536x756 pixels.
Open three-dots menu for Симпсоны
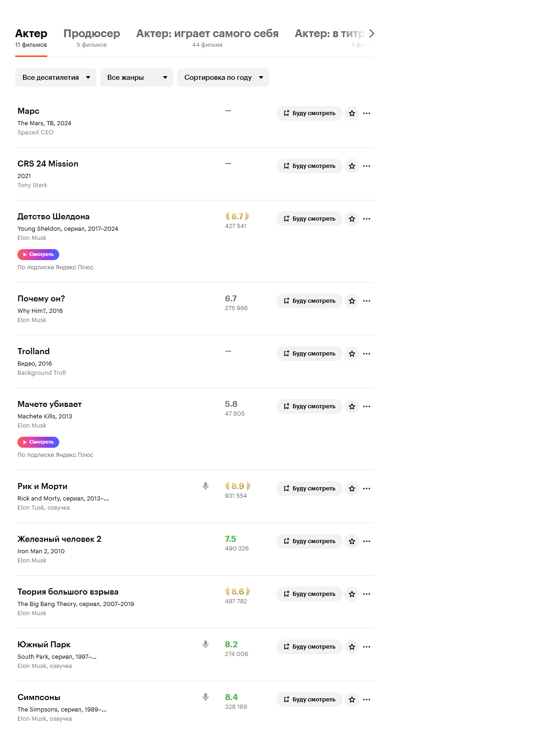(x=367, y=700)
